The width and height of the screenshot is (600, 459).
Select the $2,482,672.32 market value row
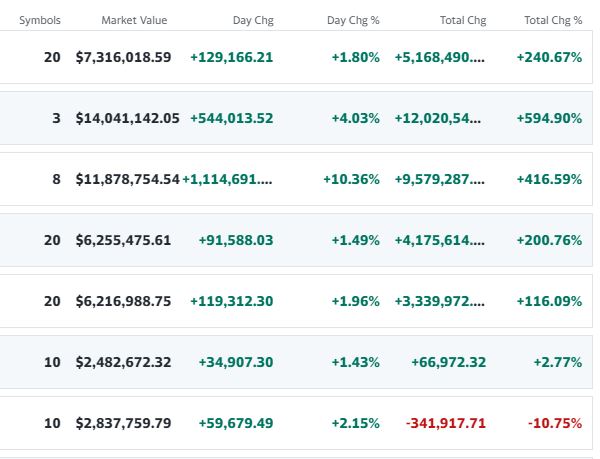click(x=123, y=362)
